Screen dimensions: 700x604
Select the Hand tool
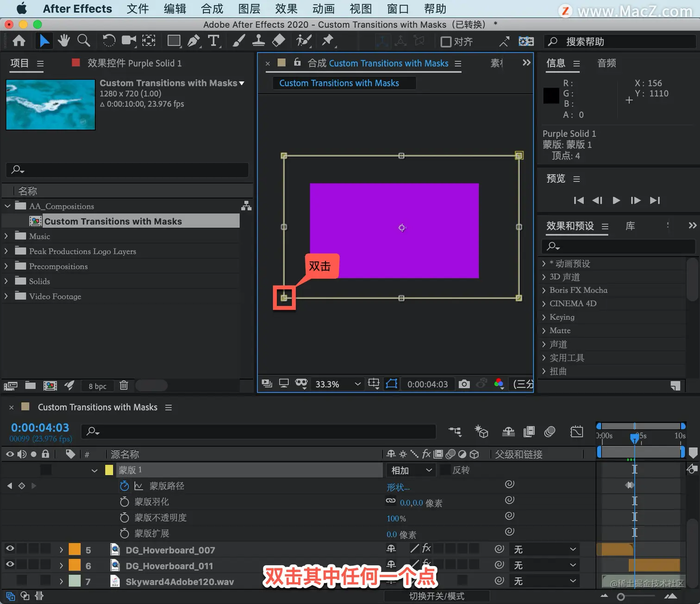[64, 41]
